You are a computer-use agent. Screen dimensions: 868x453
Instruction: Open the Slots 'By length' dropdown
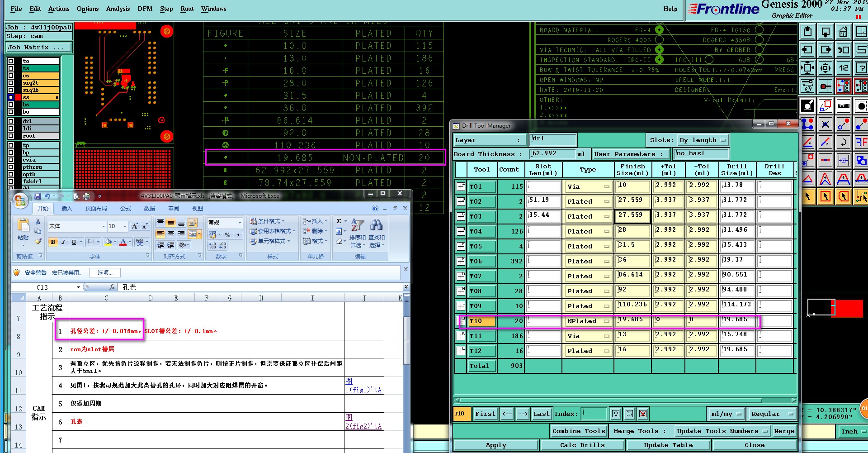[x=703, y=140]
